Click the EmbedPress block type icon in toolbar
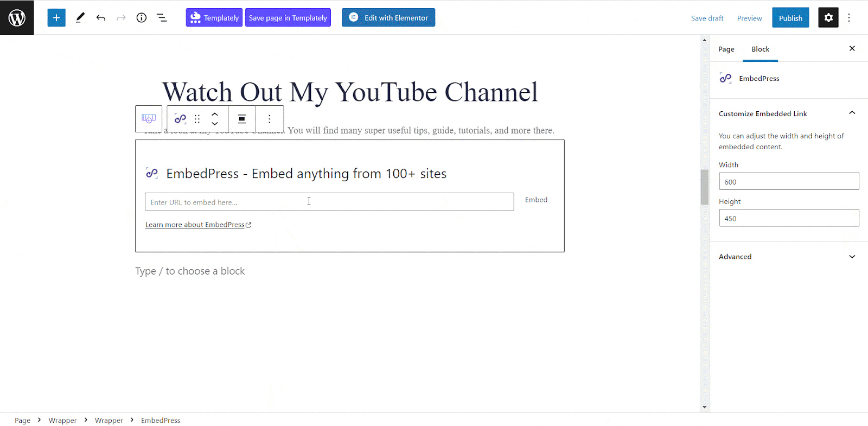The width and height of the screenshot is (868, 426). (180, 119)
